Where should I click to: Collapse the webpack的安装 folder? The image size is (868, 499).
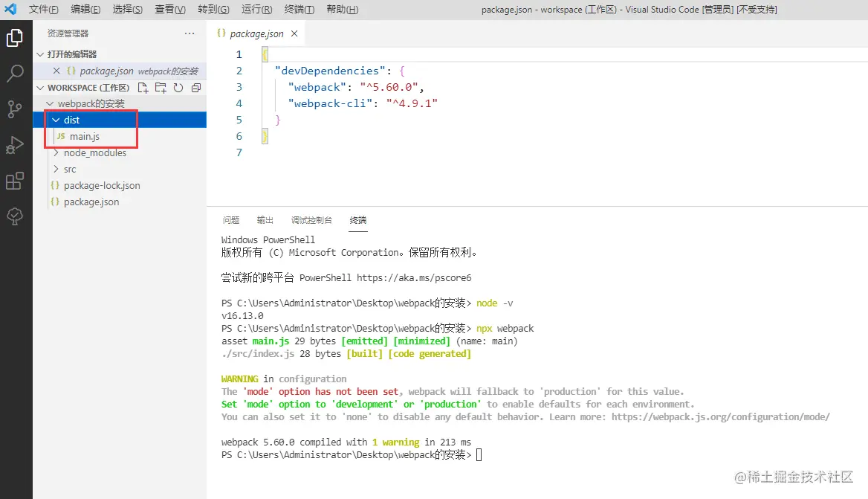[x=50, y=103]
